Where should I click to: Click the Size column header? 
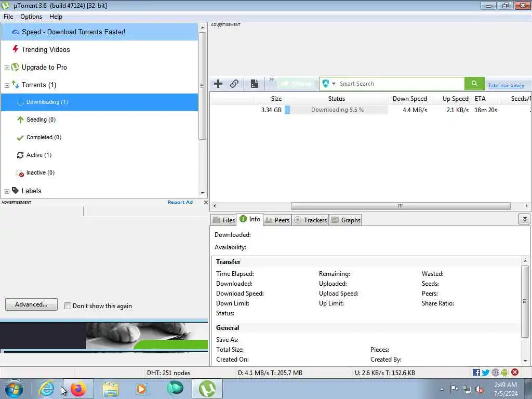[x=269, y=99]
